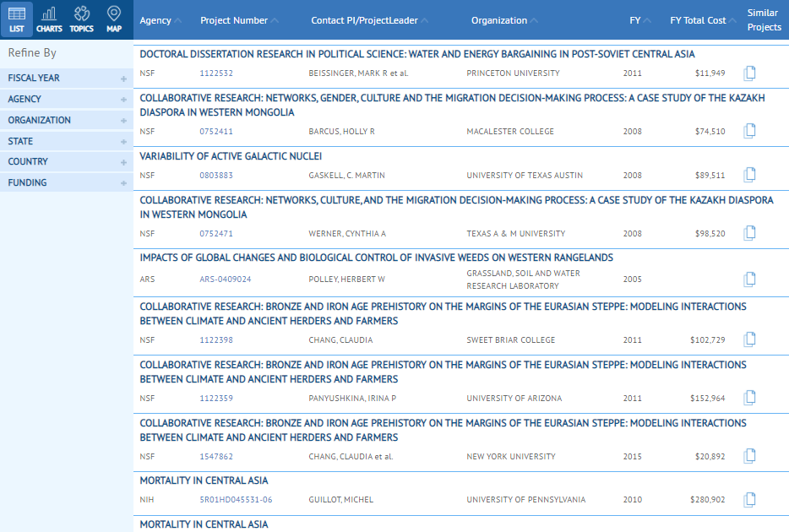Click Grassland, Soil and Water Research Laboratory
The image size is (789, 532).
(x=523, y=280)
